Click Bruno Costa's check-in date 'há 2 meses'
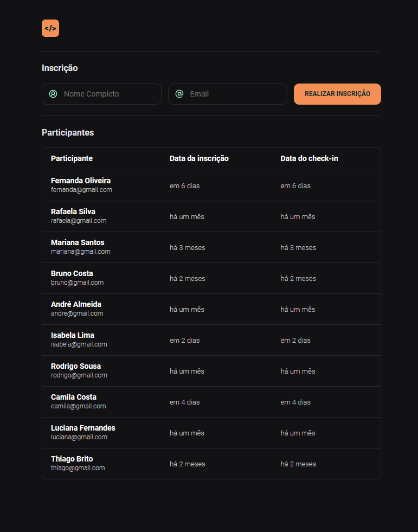Image resolution: width=418 pixels, height=532 pixels. tap(298, 278)
